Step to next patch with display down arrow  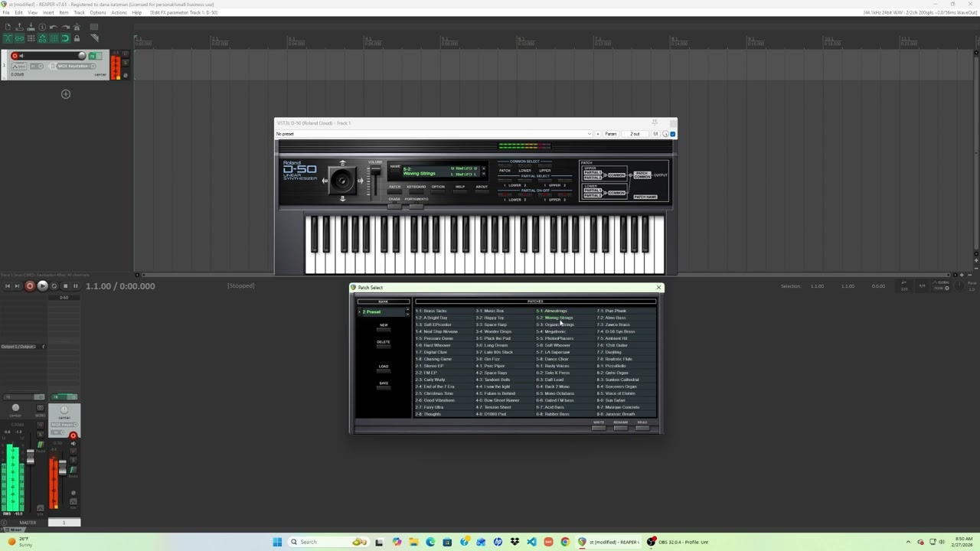tap(483, 174)
